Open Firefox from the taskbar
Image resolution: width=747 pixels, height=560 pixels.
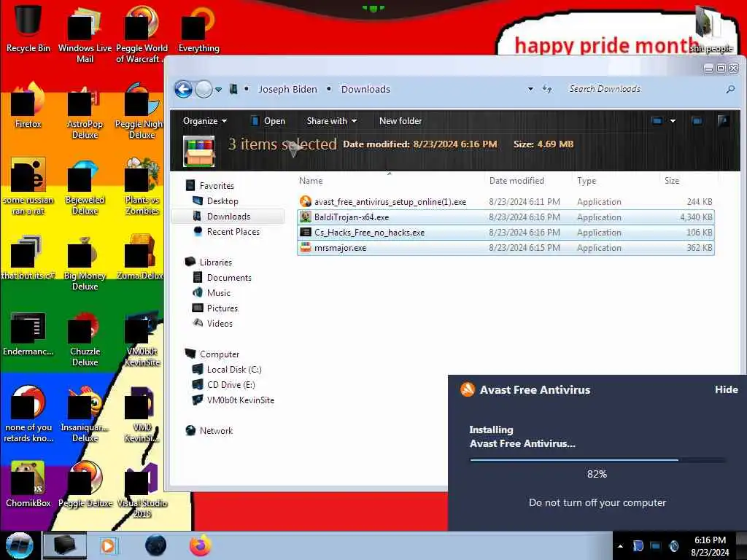tap(201, 545)
